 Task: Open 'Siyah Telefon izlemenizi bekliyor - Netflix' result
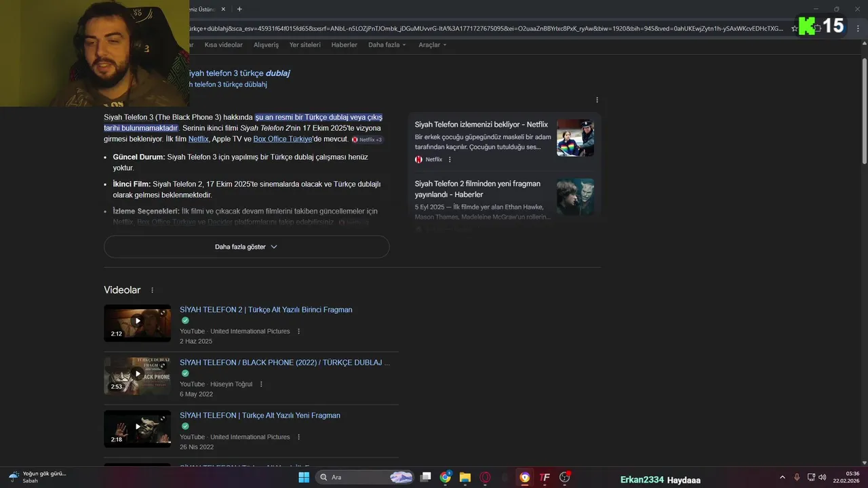(x=481, y=125)
